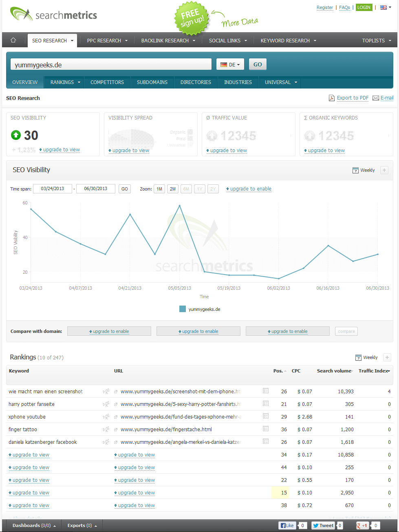
Task: Click the Export to PDF icon
Action: click(x=332, y=98)
